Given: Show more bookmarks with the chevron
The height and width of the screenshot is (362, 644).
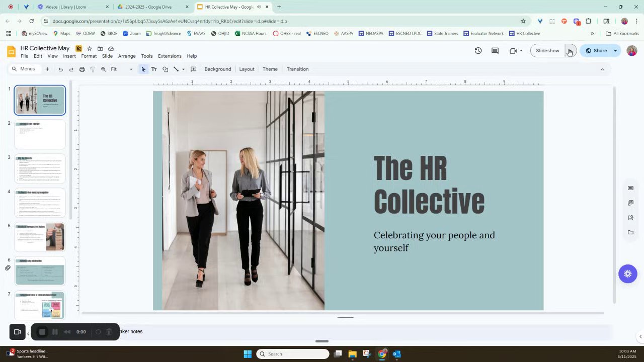Looking at the screenshot, I should point(592,34).
